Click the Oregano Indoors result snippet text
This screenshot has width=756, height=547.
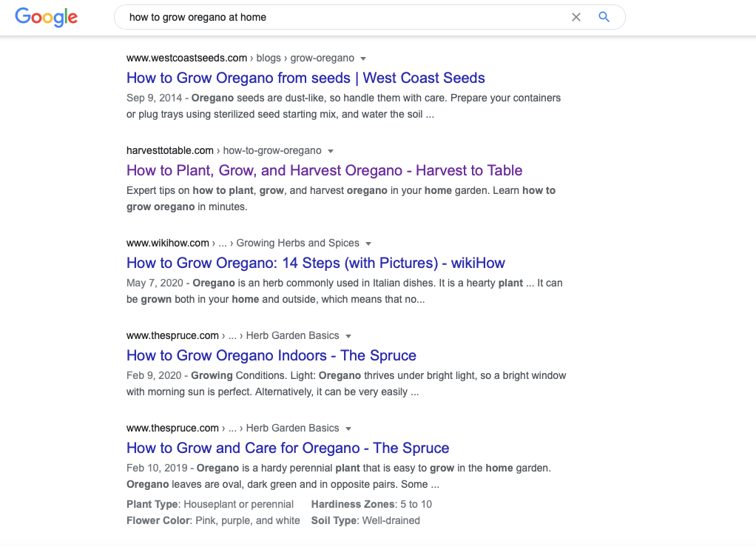click(345, 383)
